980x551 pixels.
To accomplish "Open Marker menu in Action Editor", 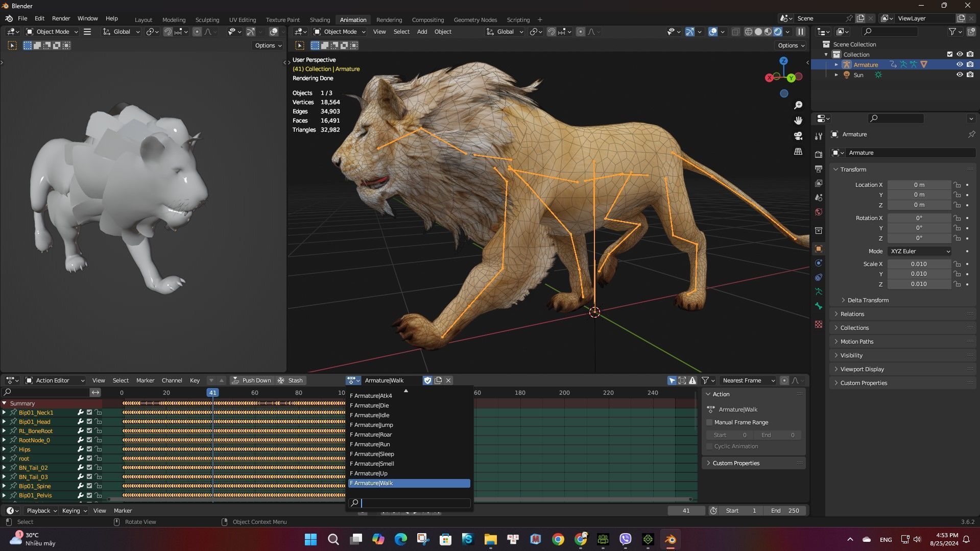I will 145,380.
